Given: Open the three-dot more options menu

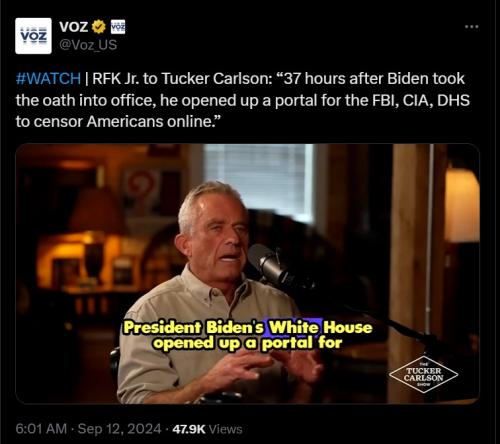Looking at the screenshot, I should coord(472,27).
